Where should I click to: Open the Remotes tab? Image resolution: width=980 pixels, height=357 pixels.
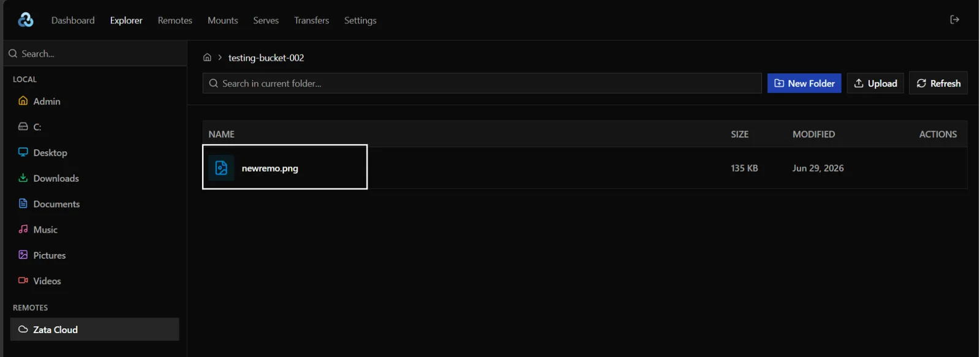pyautogui.click(x=175, y=20)
